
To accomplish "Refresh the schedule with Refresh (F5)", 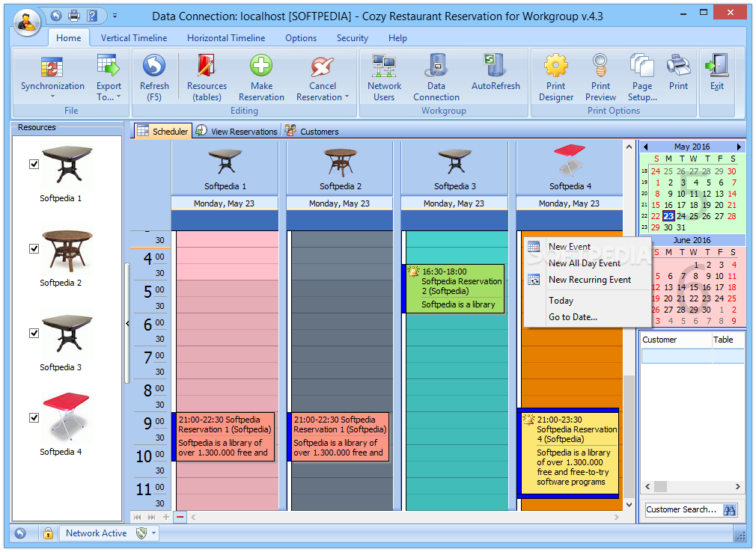I will pyautogui.click(x=154, y=78).
